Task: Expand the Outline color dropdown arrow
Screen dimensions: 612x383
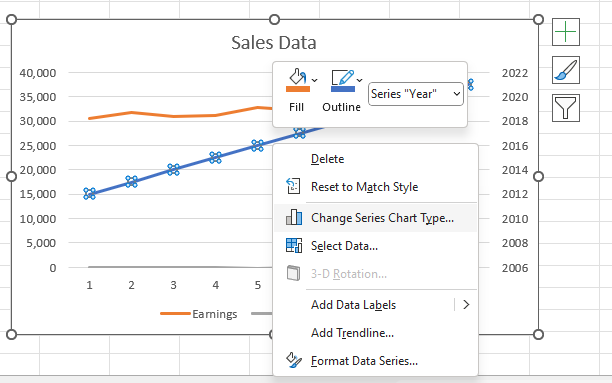Action: click(x=359, y=80)
